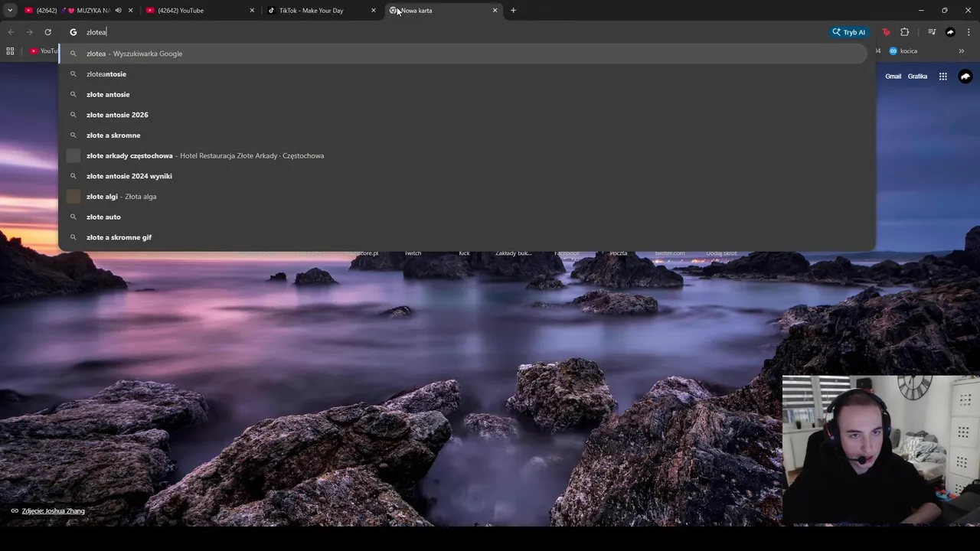Image resolution: width=980 pixels, height=551 pixels.
Task: Select the Nowa karta tab
Action: [x=443, y=11]
